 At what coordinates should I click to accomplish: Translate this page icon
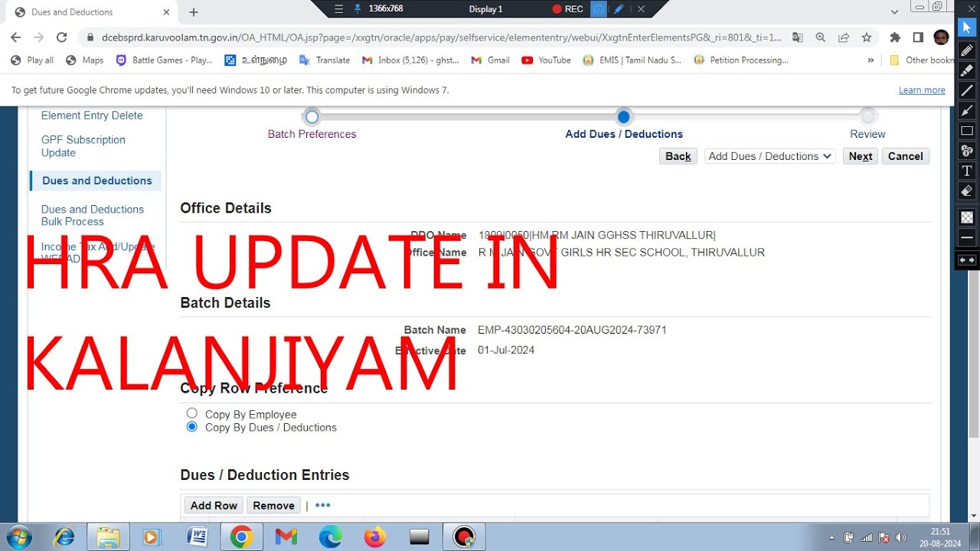(x=798, y=37)
